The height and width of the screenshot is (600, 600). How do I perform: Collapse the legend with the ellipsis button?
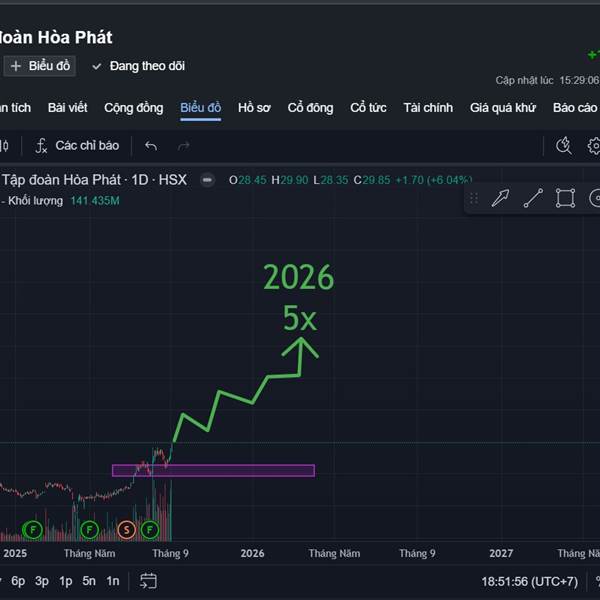click(x=208, y=180)
